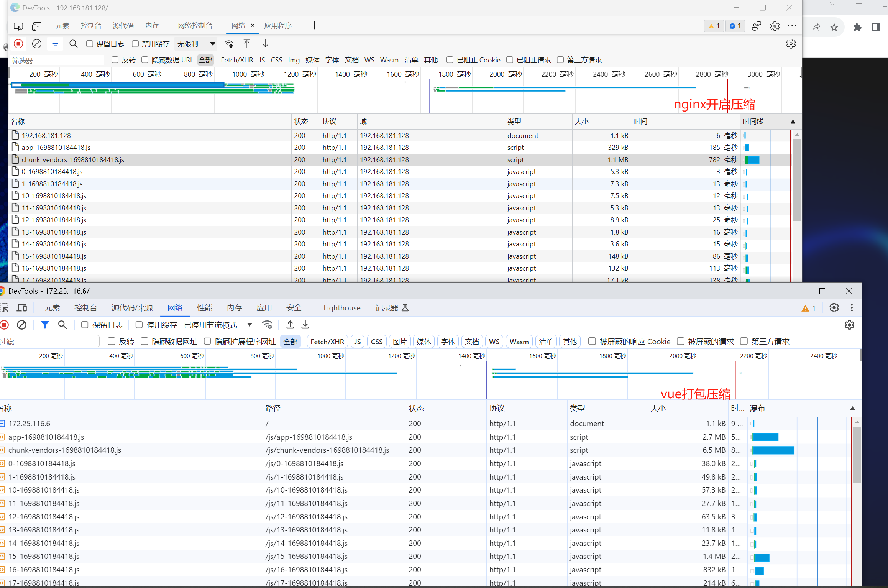
Task: Click the record network log button in Edge DevTools
Action: coord(18,44)
